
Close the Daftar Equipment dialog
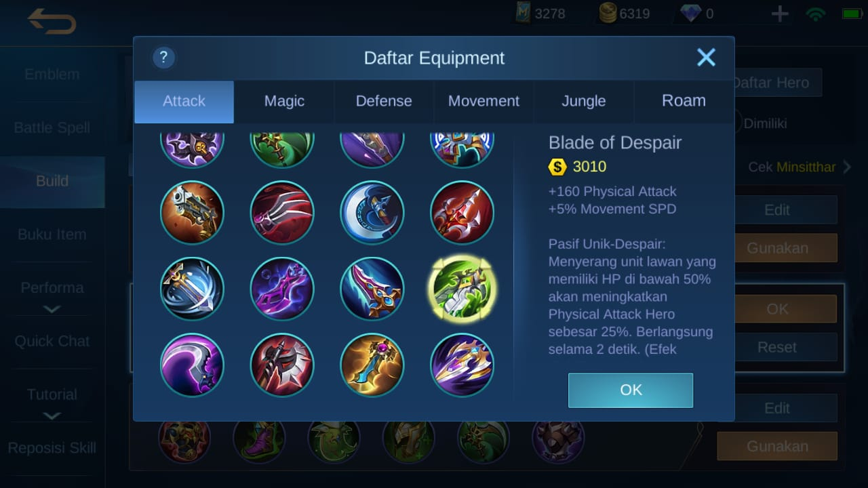click(706, 58)
